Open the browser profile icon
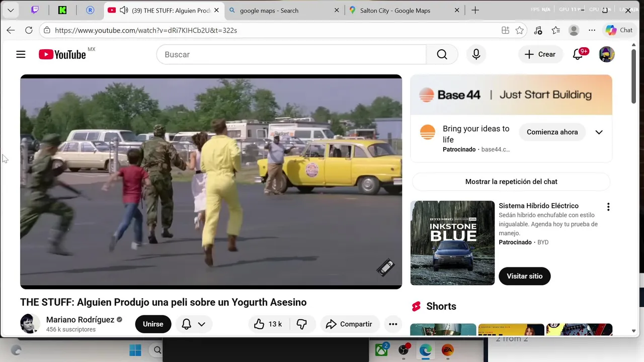Image resolution: width=644 pixels, height=362 pixels. (x=574, y=30)
